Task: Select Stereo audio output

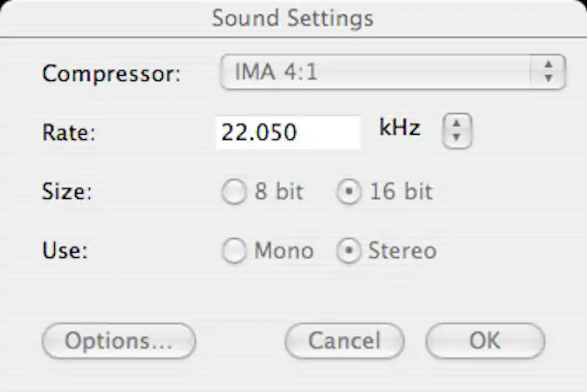Action: [x=348, y=252]
